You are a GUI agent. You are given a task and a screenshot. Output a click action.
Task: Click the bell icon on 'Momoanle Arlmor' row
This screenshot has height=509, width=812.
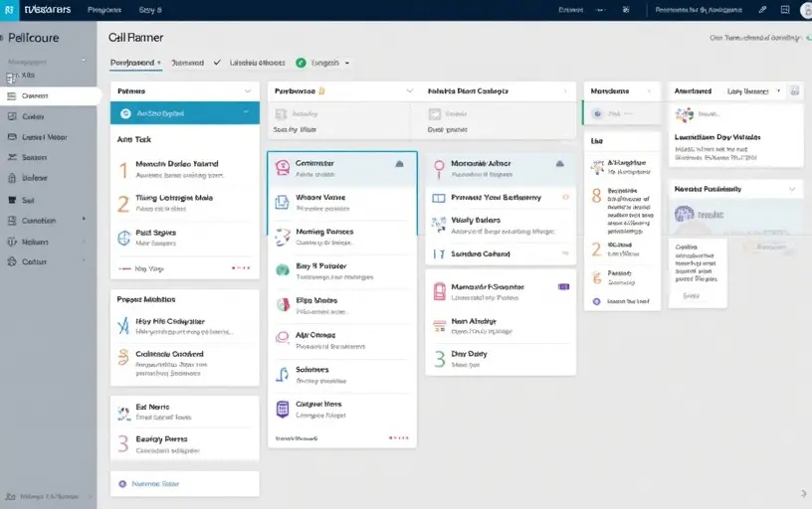(560, 163)
